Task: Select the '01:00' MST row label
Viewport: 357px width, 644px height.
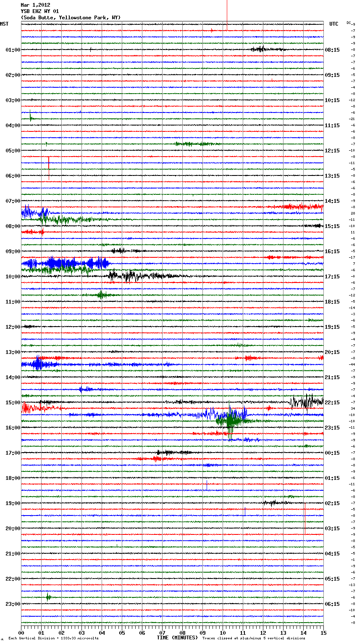Action: [13, 50]
